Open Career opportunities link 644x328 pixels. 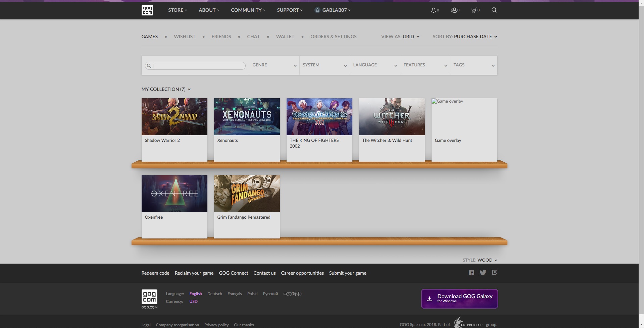(302, 273)
